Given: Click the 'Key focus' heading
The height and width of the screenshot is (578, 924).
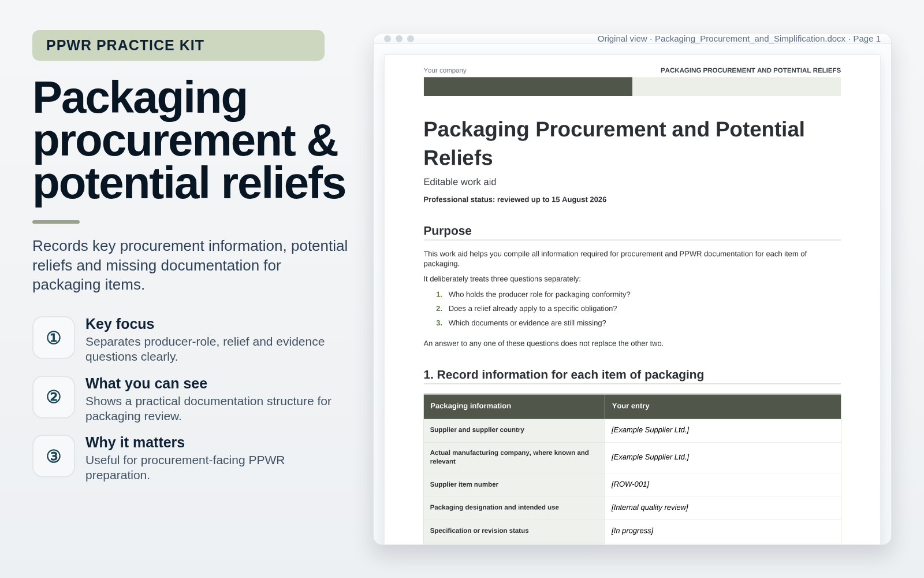Looking at the screenshot, I should tap(120, 324).
